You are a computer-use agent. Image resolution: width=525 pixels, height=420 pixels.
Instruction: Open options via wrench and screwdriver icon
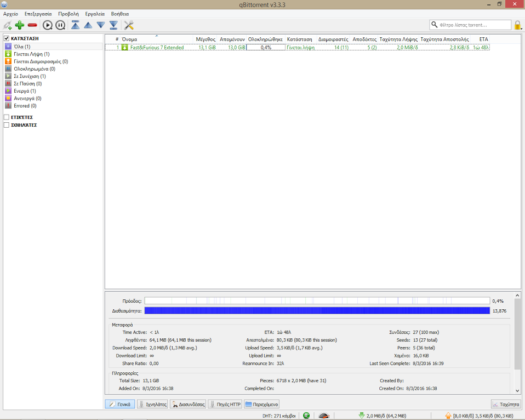(x=129, y=25)
